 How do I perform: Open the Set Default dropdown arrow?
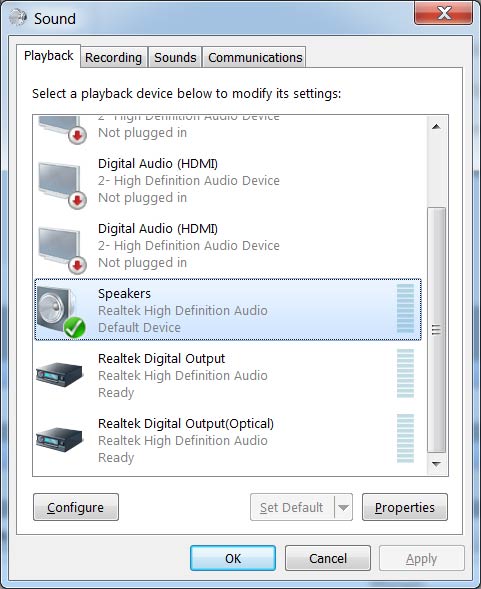click(x=343, y=507)
